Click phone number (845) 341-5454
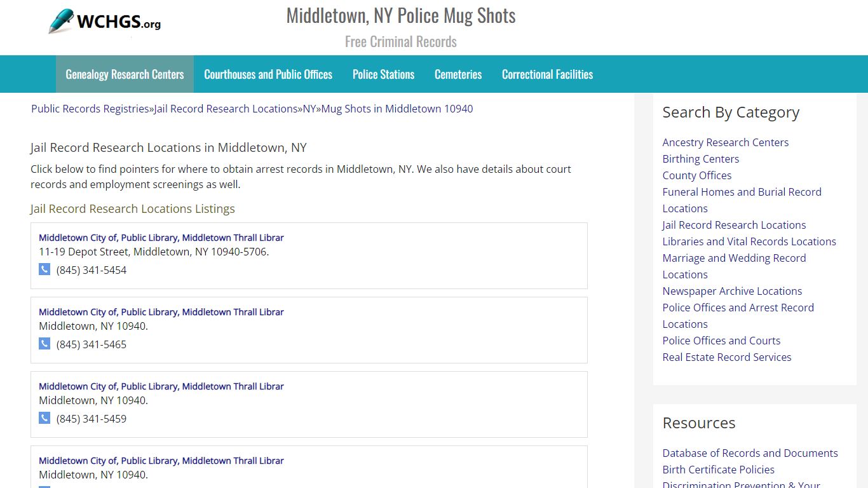Viewport: 868px width, 488px height. [x=92, y=270]
